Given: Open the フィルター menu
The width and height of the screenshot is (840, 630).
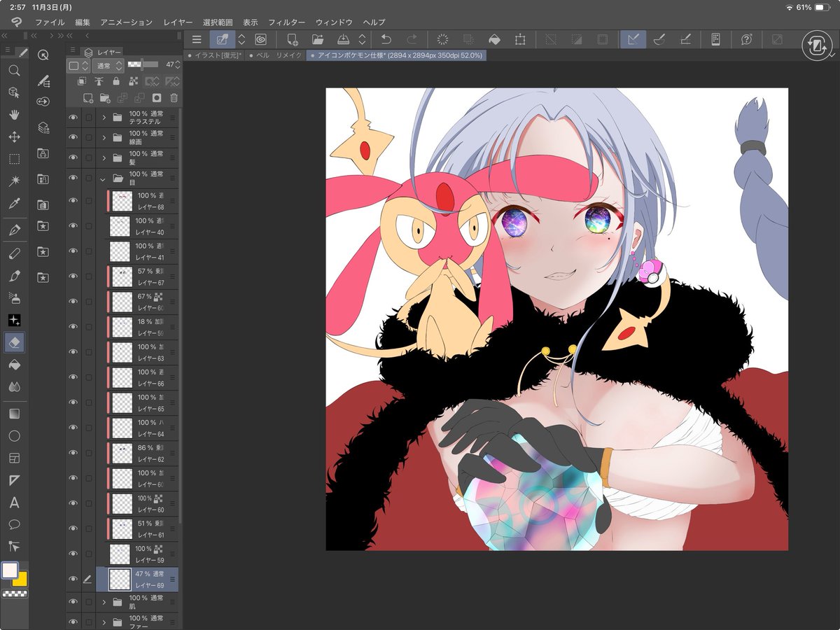Looking at the screenshot, I should (x=286, y=22).
